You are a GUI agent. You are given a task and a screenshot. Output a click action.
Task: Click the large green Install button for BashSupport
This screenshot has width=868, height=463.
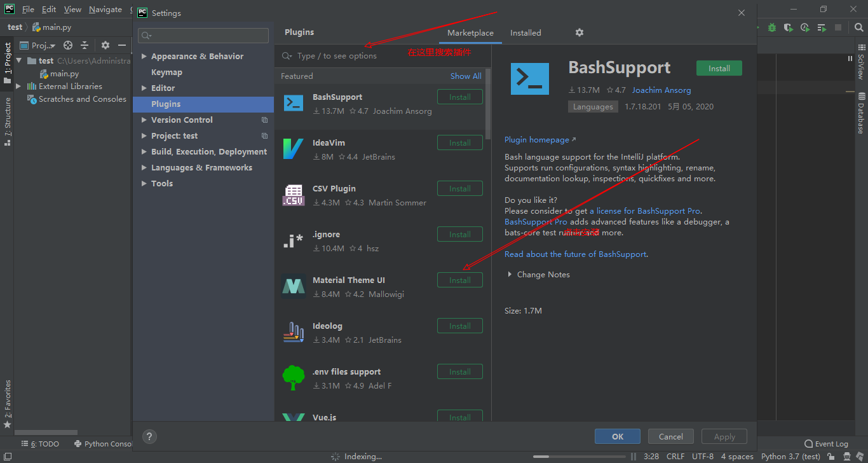point(719,68)
